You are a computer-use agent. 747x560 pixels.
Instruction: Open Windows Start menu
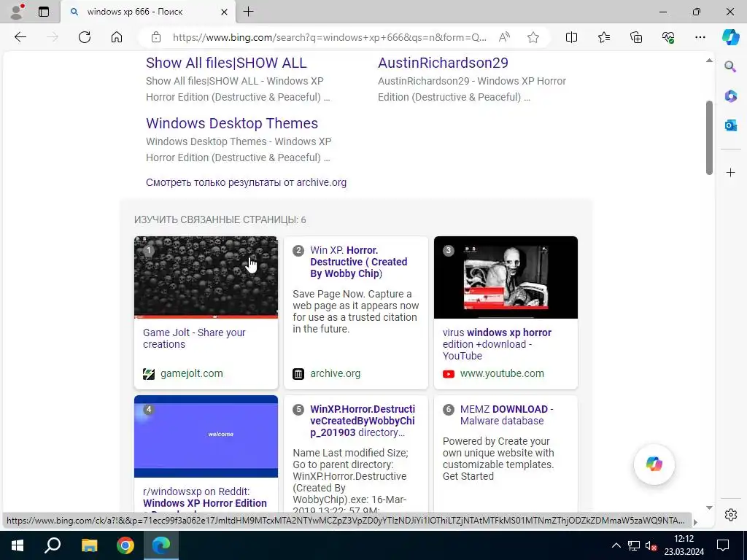coord(18,545)
